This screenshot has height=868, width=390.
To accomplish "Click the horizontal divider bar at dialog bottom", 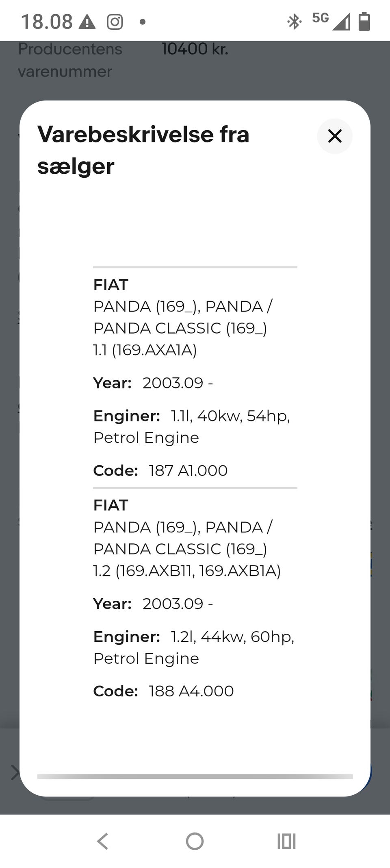I will (x=195, y=776).
